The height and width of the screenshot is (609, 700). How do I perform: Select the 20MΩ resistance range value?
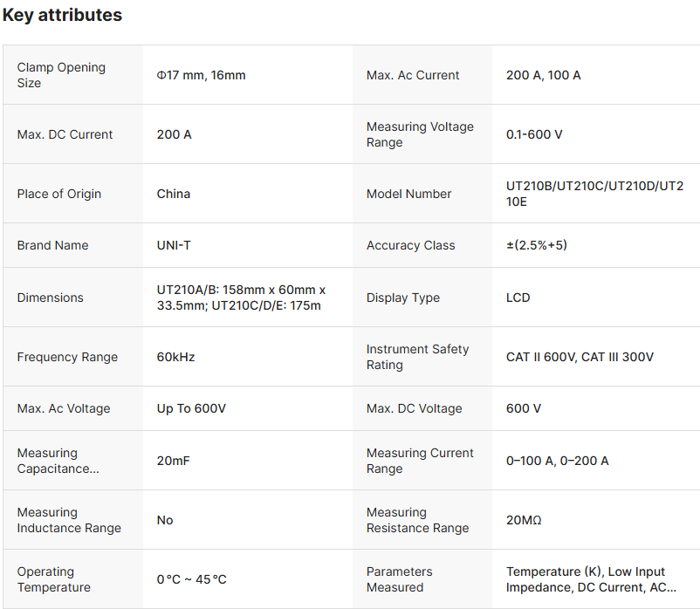[524, 520]
